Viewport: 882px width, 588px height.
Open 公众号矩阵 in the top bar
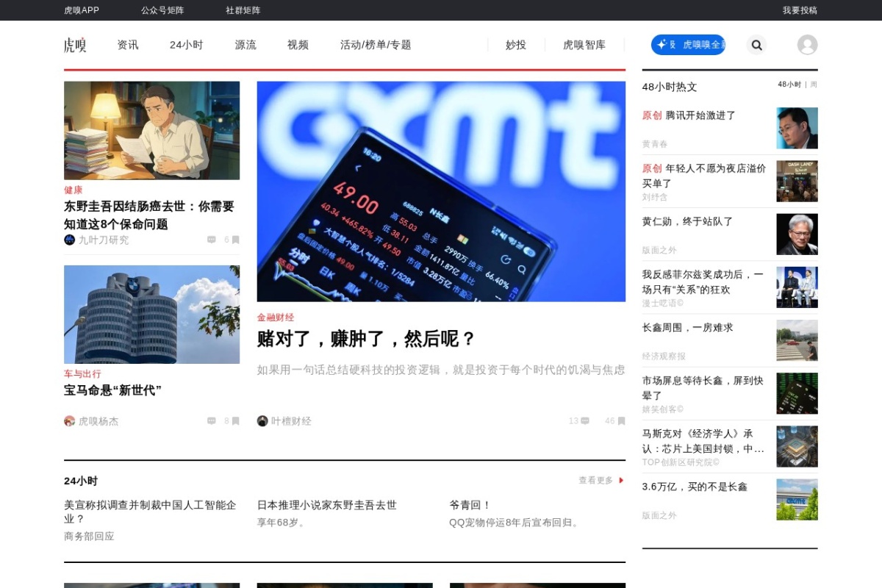point(162,10)
